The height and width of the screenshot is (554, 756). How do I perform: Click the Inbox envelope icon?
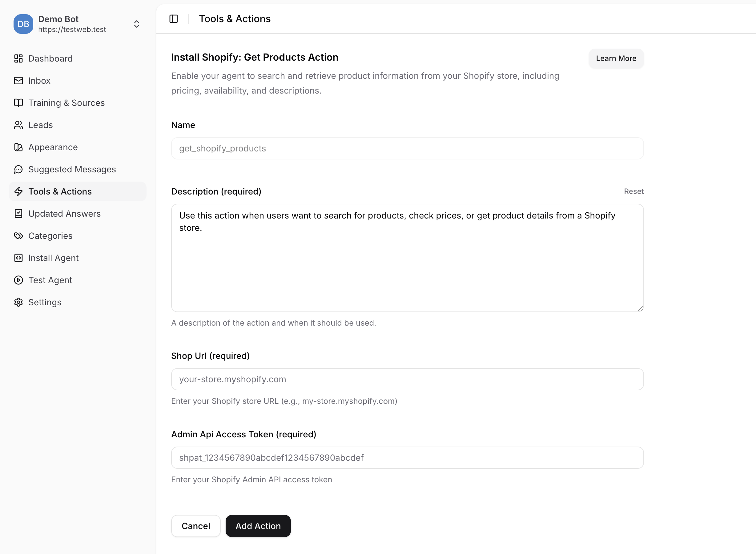pos(18,81)
